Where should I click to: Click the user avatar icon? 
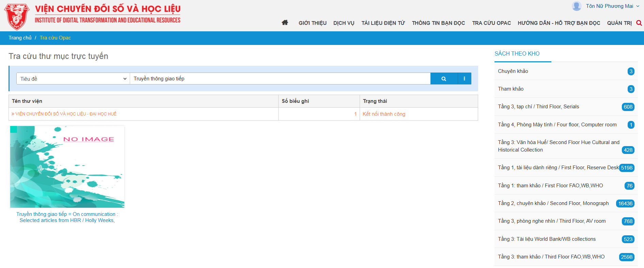pos(577,6)
